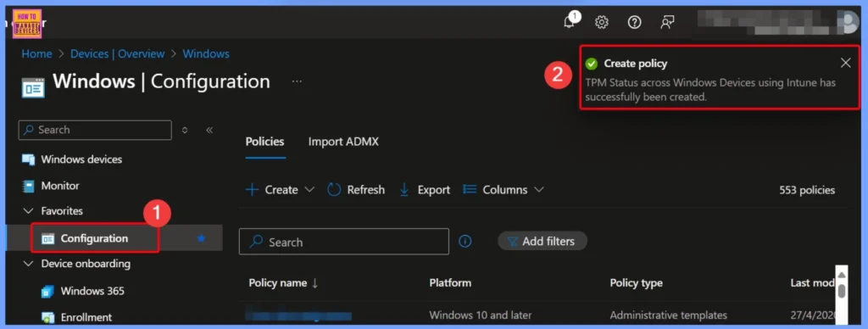Screen dimensions: 868x329
Task: Open the Create dropdown
Action: click(x=280, y=190)
